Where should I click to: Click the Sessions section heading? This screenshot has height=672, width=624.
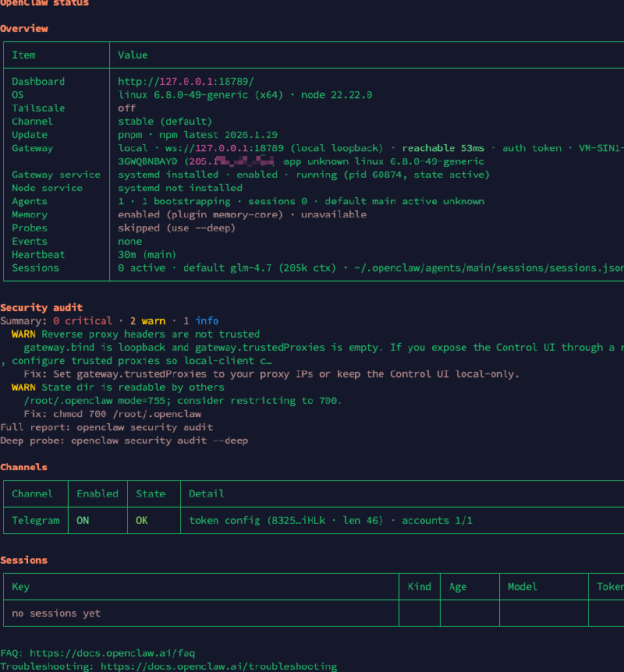tap(24, 560)
